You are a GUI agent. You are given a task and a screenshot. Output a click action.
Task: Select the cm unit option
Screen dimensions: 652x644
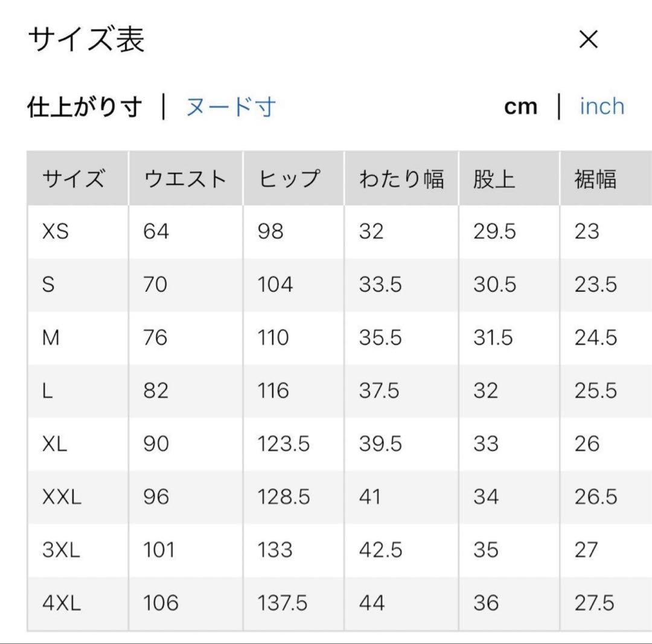(522, 106)
